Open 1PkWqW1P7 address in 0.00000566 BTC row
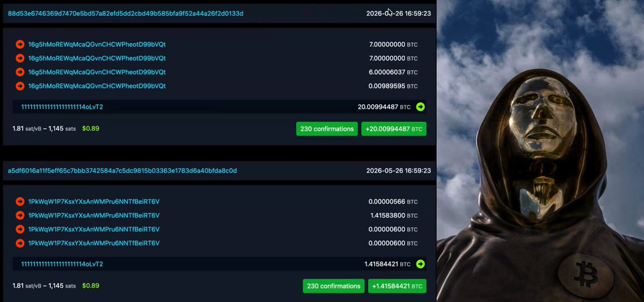 pyautogui.click(x=94, y=202)
